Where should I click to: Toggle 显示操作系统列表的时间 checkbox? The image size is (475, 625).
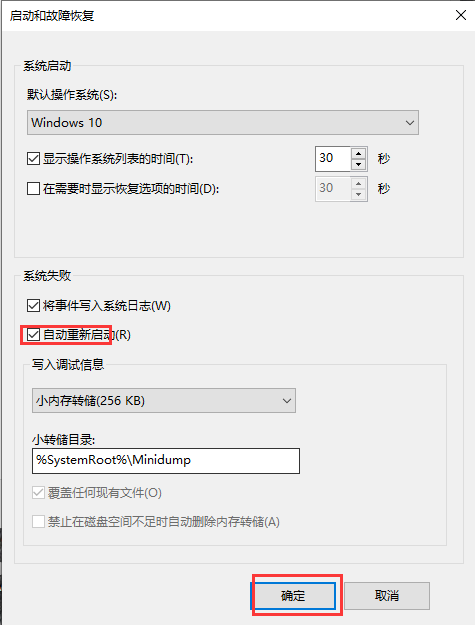coord(33,159)
